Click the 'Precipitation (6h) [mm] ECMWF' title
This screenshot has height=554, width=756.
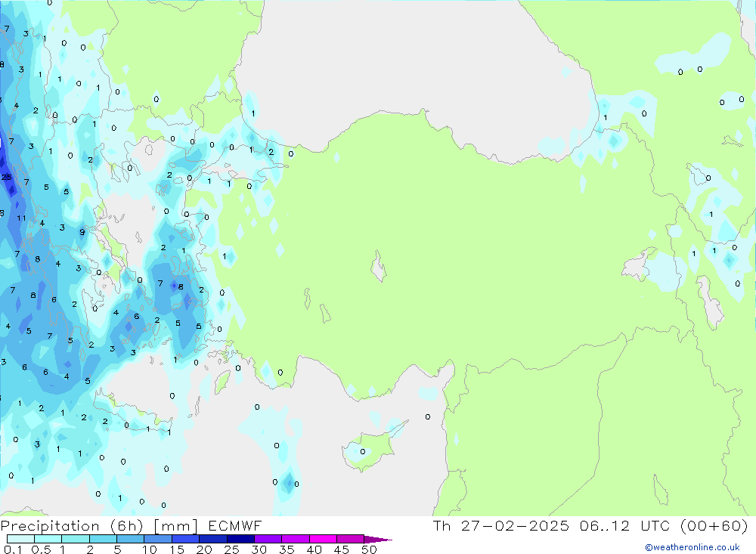tap(131, 526)
